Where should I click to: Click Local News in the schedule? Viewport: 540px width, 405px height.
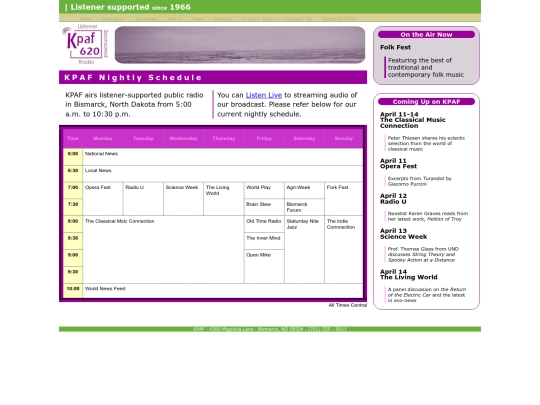[223, 174]
